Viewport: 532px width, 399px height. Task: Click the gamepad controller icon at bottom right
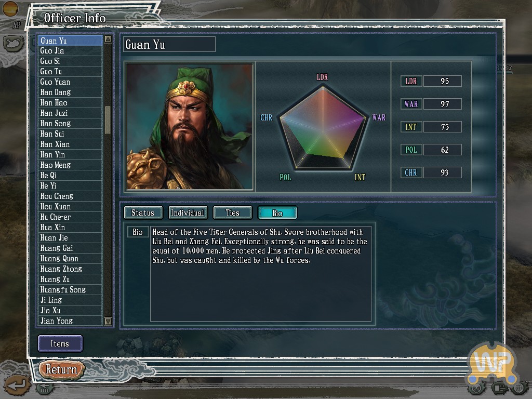tap(477, 388)
